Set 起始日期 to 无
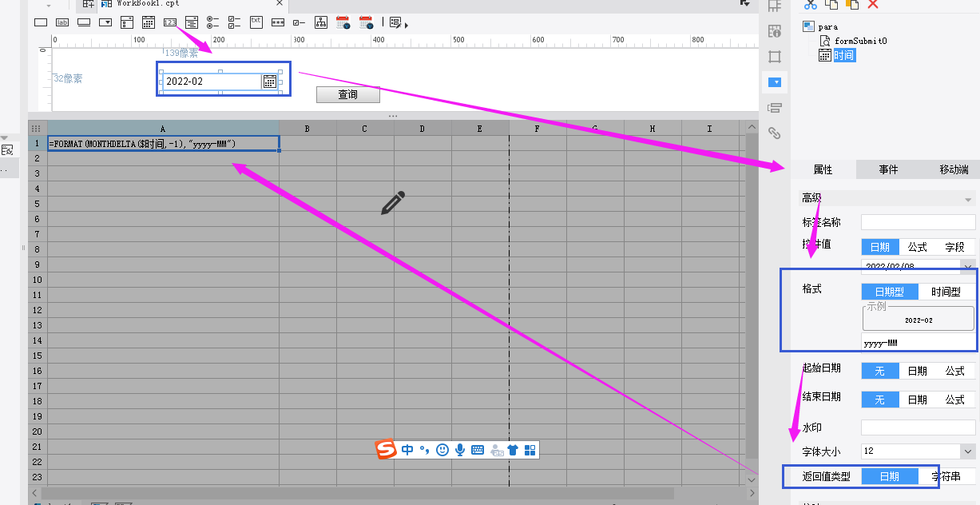The image size is (980, 505). 880,371
